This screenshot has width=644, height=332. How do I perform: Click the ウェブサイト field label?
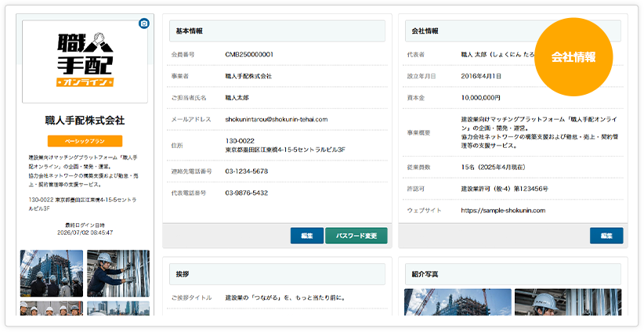click(x=425, y=211)
